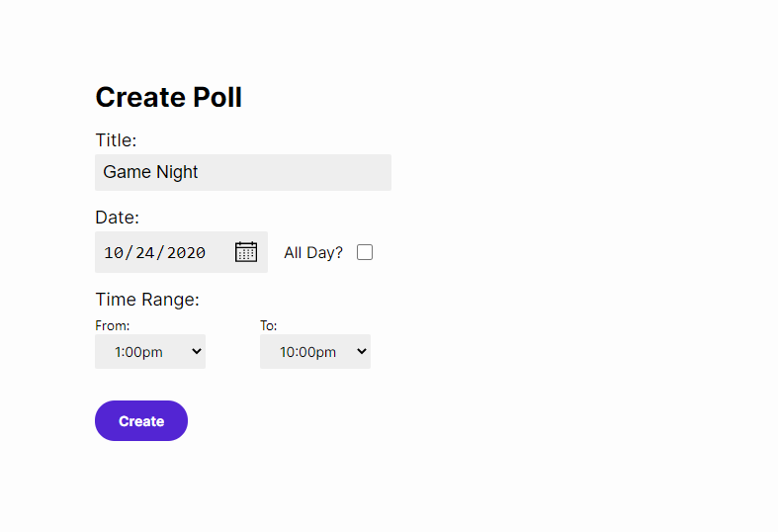The height and width of the screenshot is (532, 778).
Task: Open the From time dropdown showing 1:00pm
Action: [150, 351]
